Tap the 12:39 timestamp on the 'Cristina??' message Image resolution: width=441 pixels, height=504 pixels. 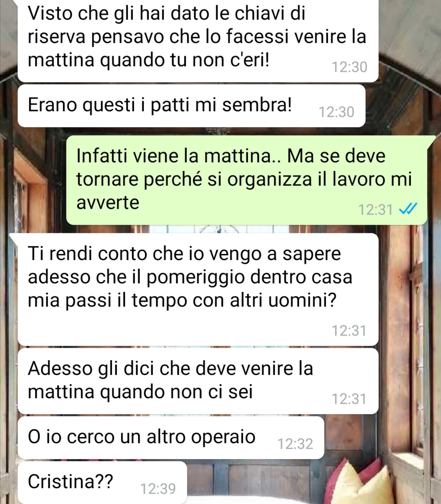point(158,488)
